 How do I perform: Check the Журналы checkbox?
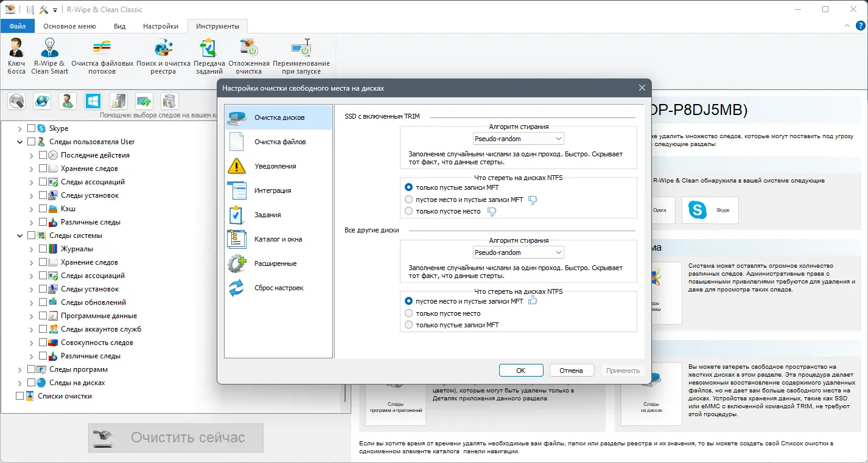pyautogui.click(x=43, y=249)
